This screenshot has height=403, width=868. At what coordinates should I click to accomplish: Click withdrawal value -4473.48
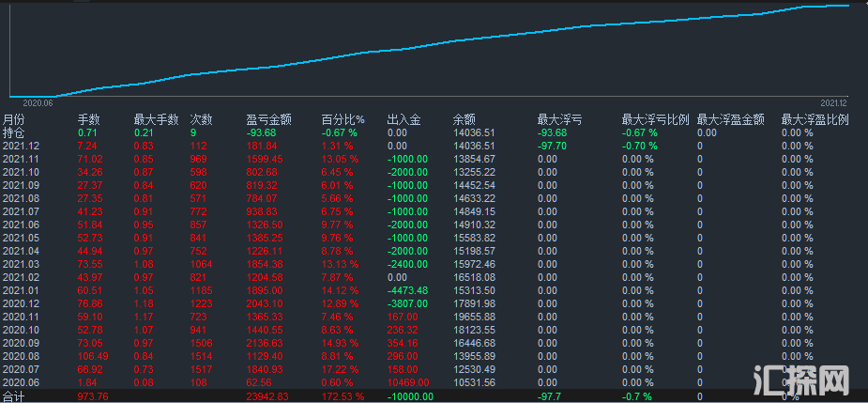tap(407, 290)
